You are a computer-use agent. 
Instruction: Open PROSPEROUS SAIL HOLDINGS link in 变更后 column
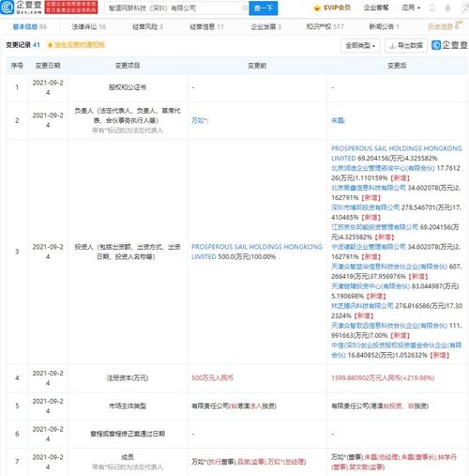pos(396,153)
